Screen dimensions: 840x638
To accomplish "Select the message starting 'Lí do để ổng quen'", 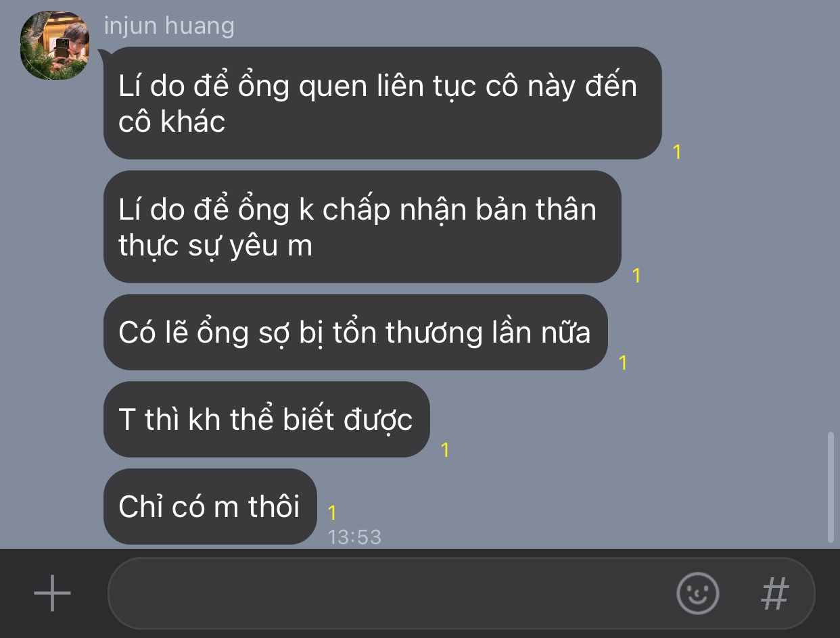I will (382, 103).
